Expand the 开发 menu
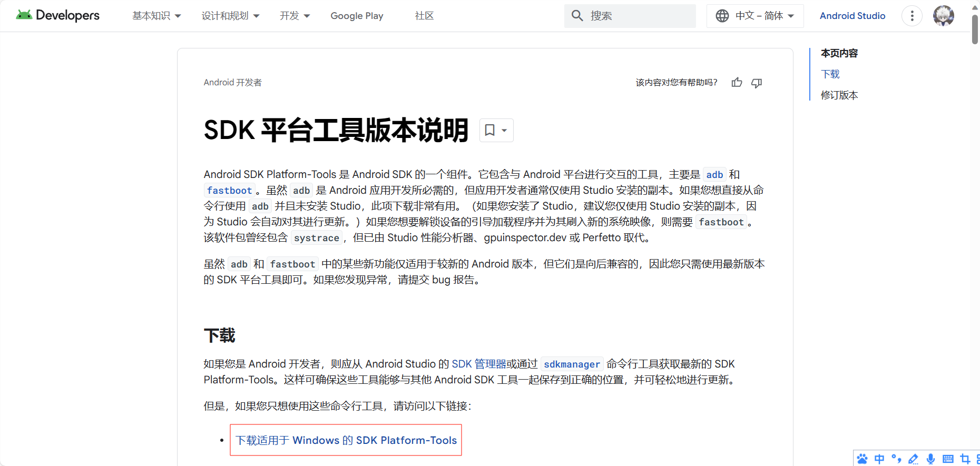 click(295, 16)
